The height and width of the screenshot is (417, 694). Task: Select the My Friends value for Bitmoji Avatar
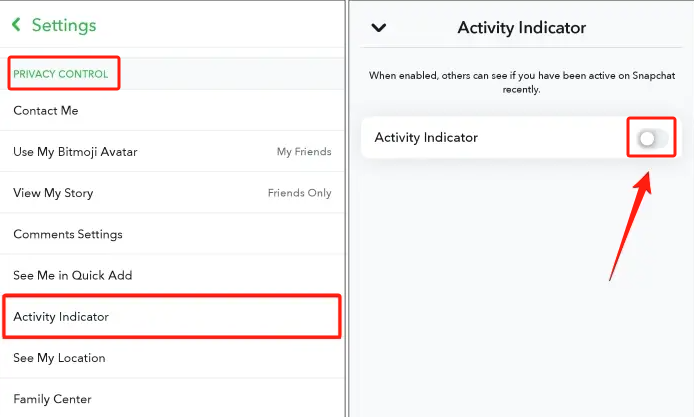[x=303, y=152]
